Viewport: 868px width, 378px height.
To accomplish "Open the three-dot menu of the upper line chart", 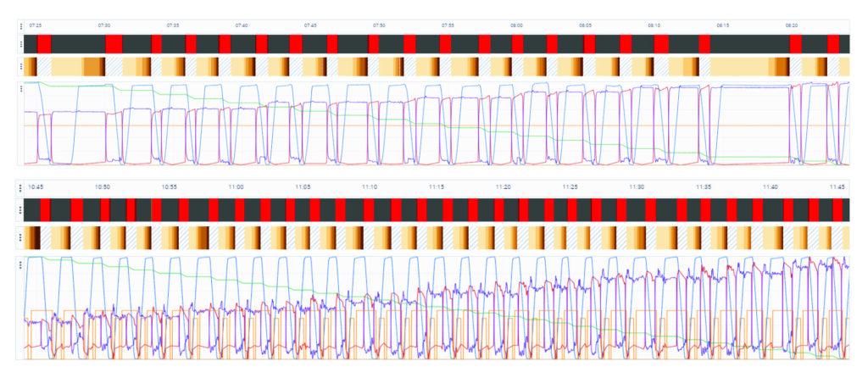I will [x=19, y=89].
